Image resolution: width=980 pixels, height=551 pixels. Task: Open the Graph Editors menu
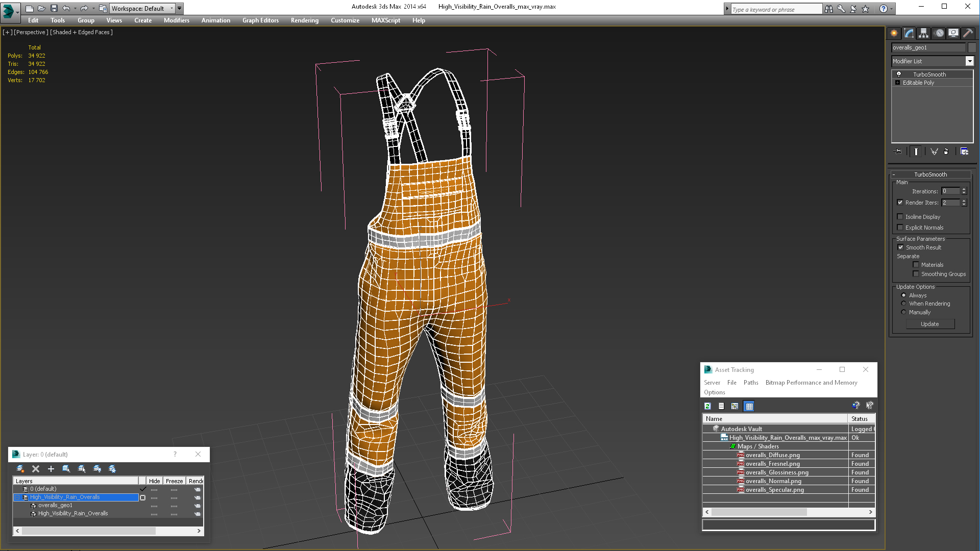point(260,20)
